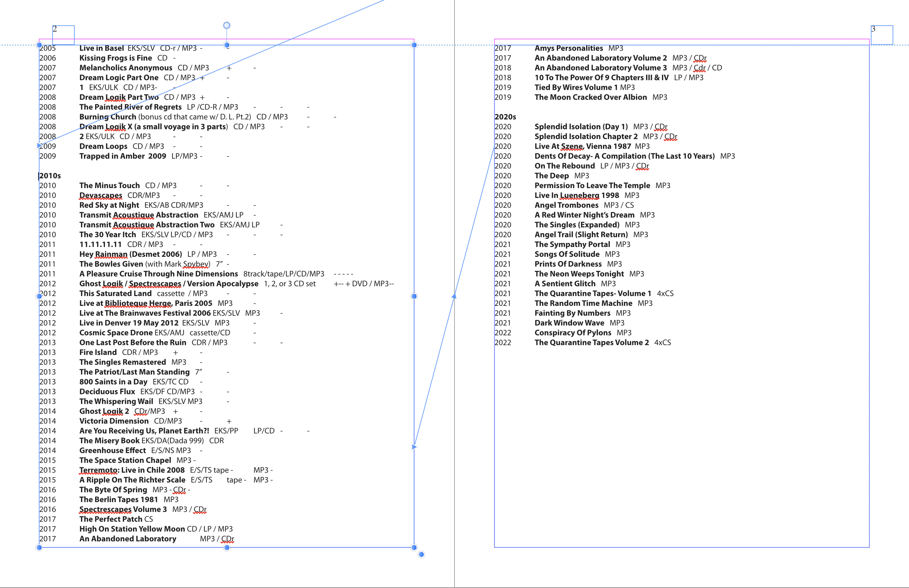Click 'Angel Trombones' title

click(x=566, y=205)
